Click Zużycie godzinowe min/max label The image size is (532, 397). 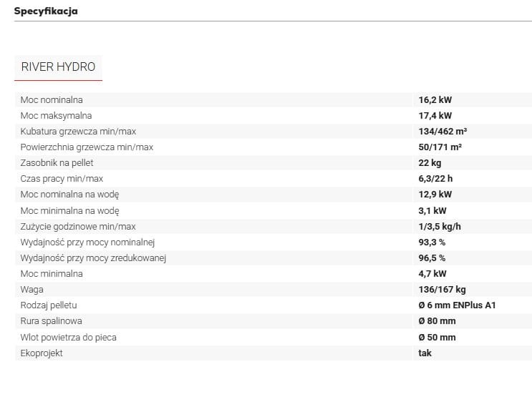pyautogui.click(x=78, y=227)
